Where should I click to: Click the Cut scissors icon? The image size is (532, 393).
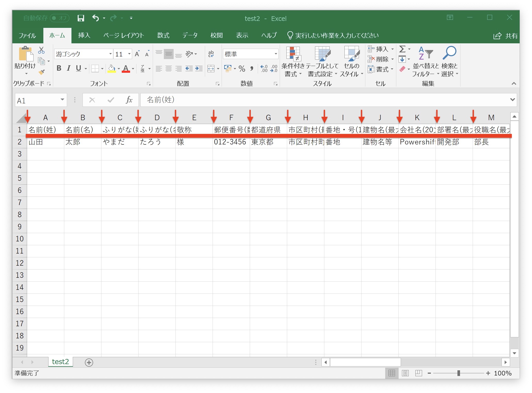pyautogui.click(x=41, y=50)
